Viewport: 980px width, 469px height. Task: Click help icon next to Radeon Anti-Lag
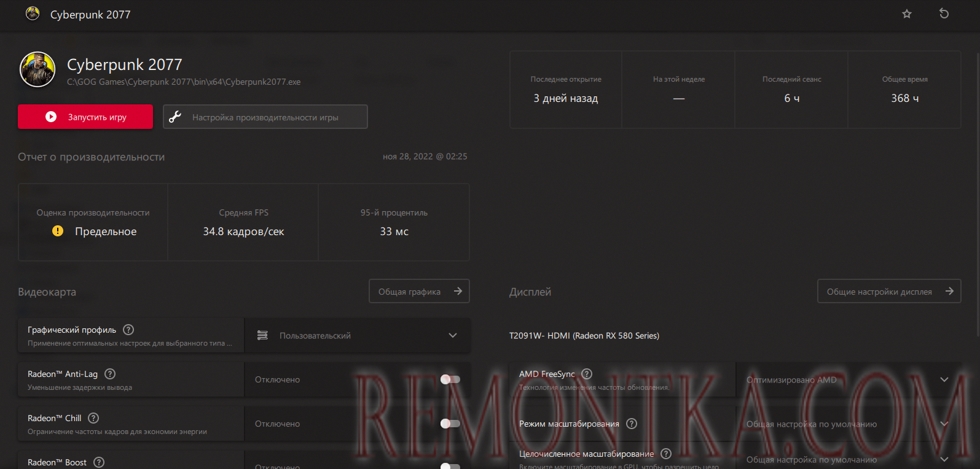(x=110, y=374)
